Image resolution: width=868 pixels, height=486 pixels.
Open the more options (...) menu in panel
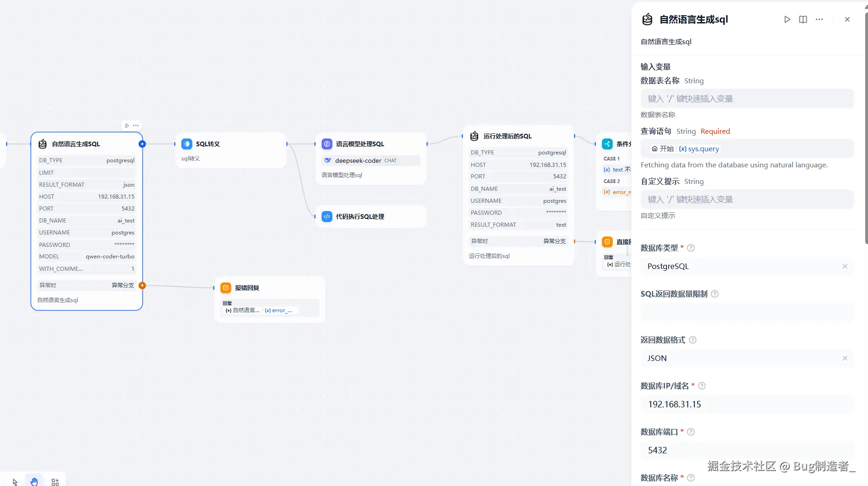pos(819,19)
